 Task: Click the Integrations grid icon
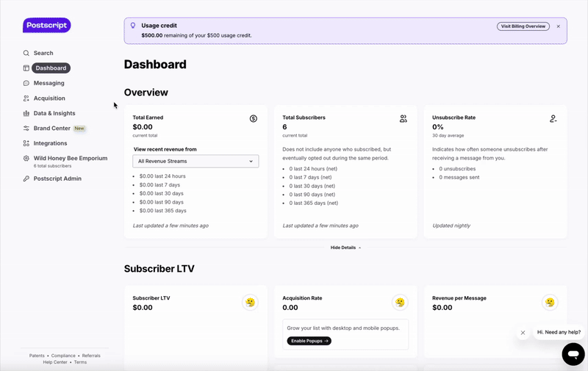click(x=26, y=143)
